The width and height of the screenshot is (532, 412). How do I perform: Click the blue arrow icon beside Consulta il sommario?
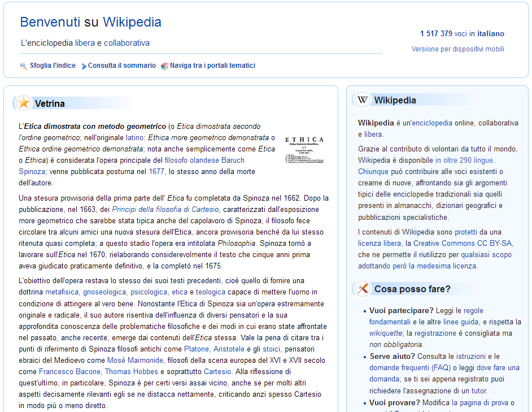(x=84, y=66)
